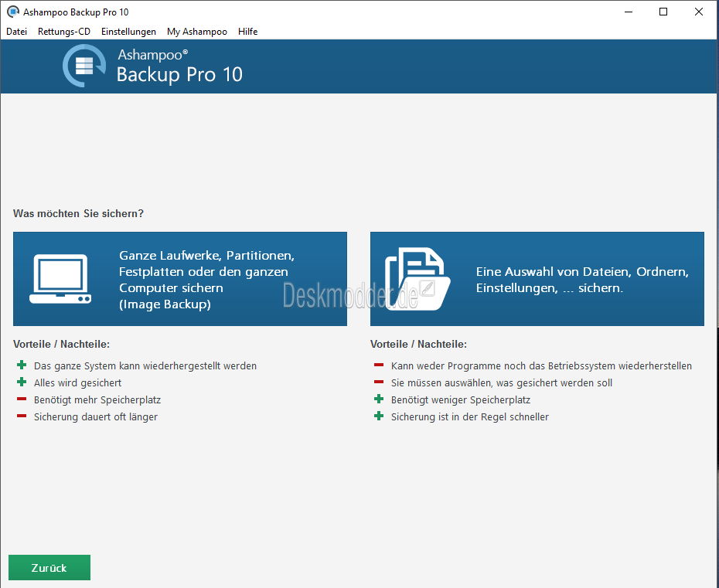Click the green plus beside 'Sicherung ist in der Regel'
The width and height of the screenshot is (719, 588).
point(379,416)
